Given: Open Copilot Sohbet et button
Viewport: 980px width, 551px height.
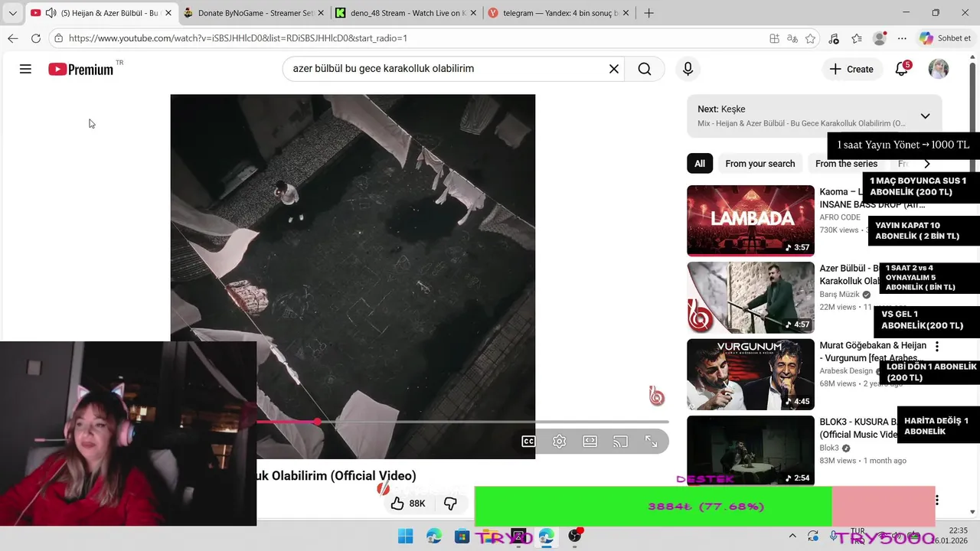Looking at the screenshot, I should click(946, 38).
